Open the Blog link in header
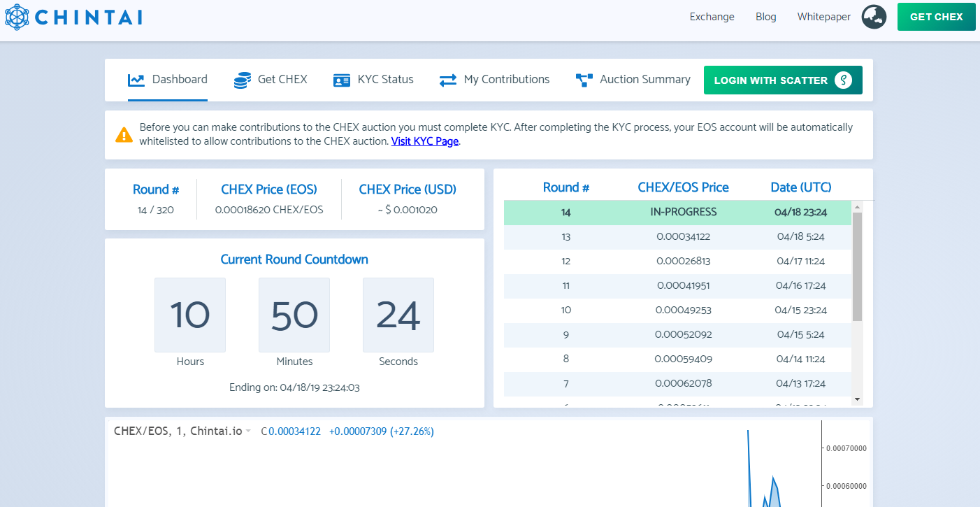The height and width of the screenshot is (507, 980). pos(766,17)
